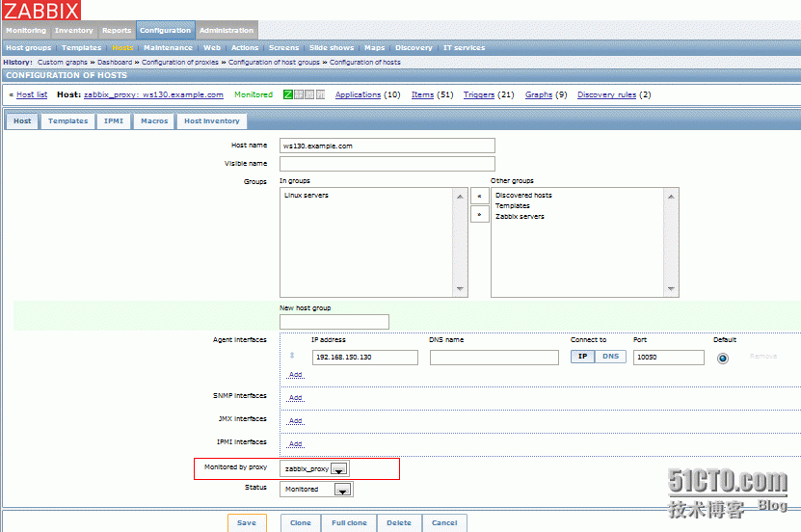Viewport: 801px width, 532px height.
Task: Select default agent interface radio button
Action: (x=722, y=359)
